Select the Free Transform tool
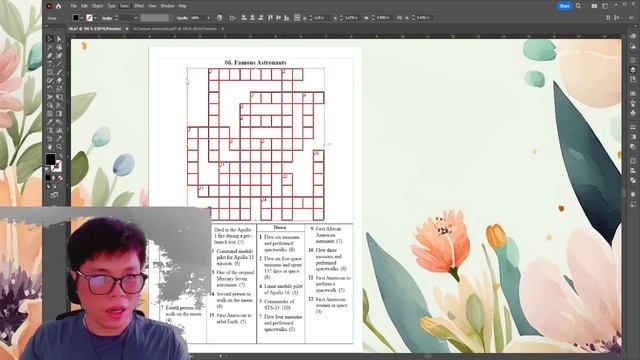The height and width of the screenshot is (360, 640). (x=59, y=97)
